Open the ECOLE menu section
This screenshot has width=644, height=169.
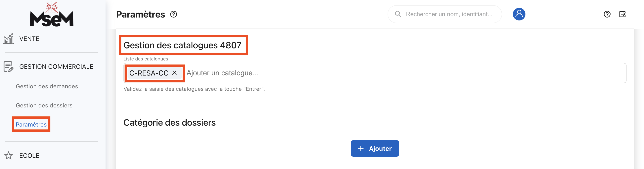pos(29,156)
